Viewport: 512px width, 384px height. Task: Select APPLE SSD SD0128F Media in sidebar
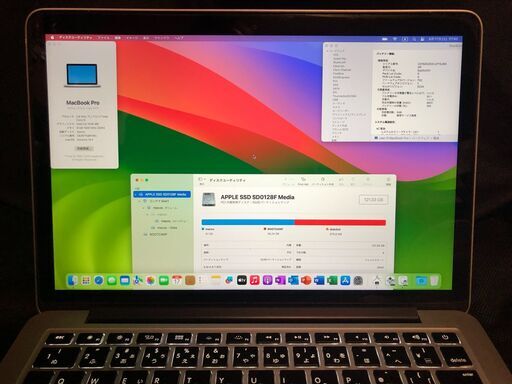162,194
